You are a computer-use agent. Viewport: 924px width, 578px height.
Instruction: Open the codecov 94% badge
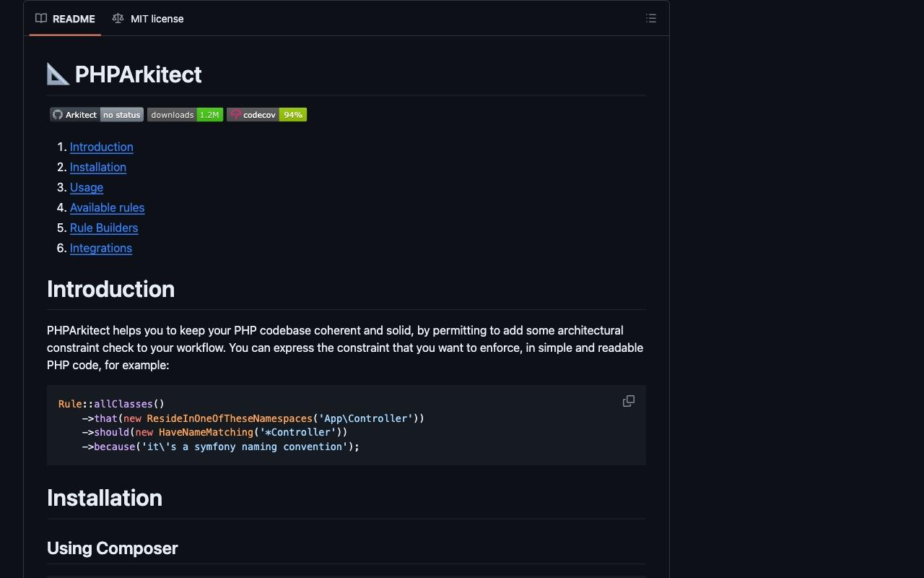[x=266, y=114]
